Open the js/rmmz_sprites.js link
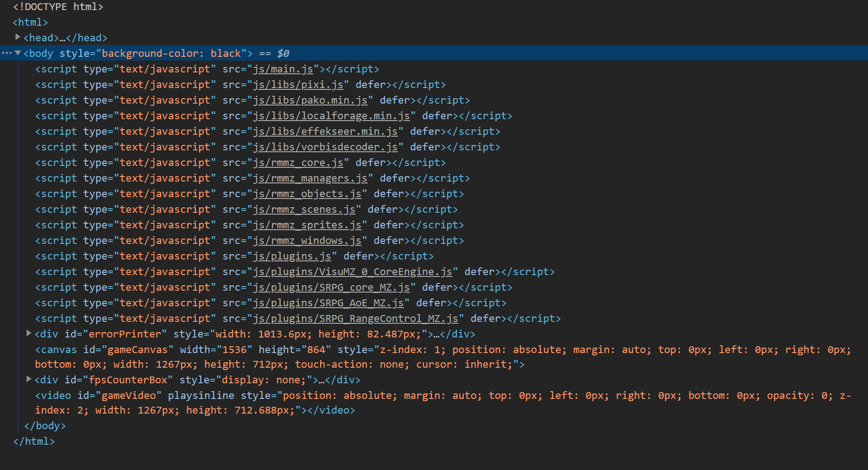868x470 pixels. [x=307, y=225]
